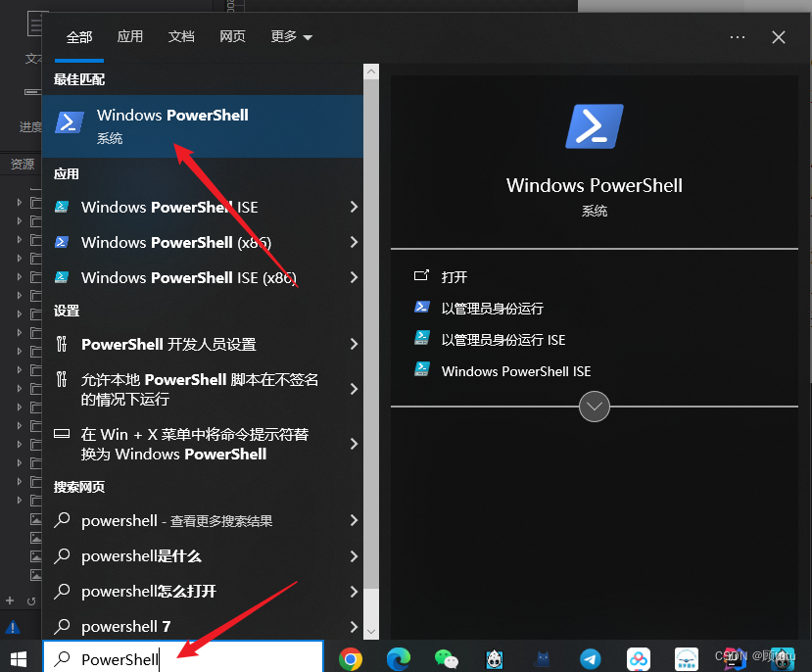Screen dimensions: 812x672
Task: Expand the PowerShell 开发人员设置 row chevron
Action: 354,344
